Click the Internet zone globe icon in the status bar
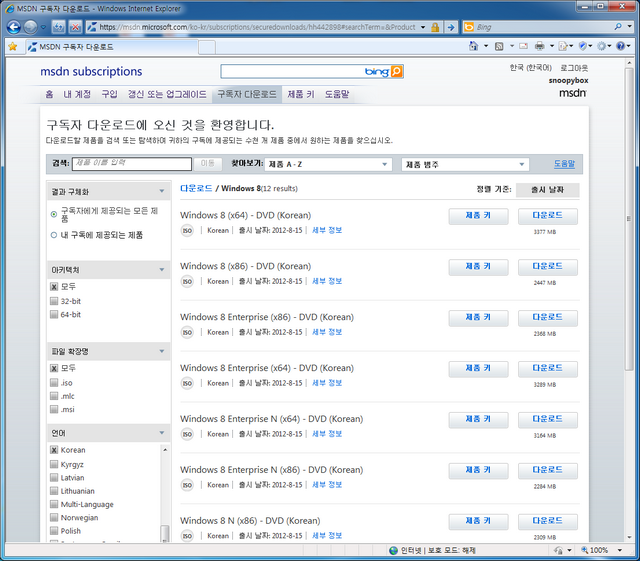The width and height of the screenshot is (640, 561). point(393,550)
